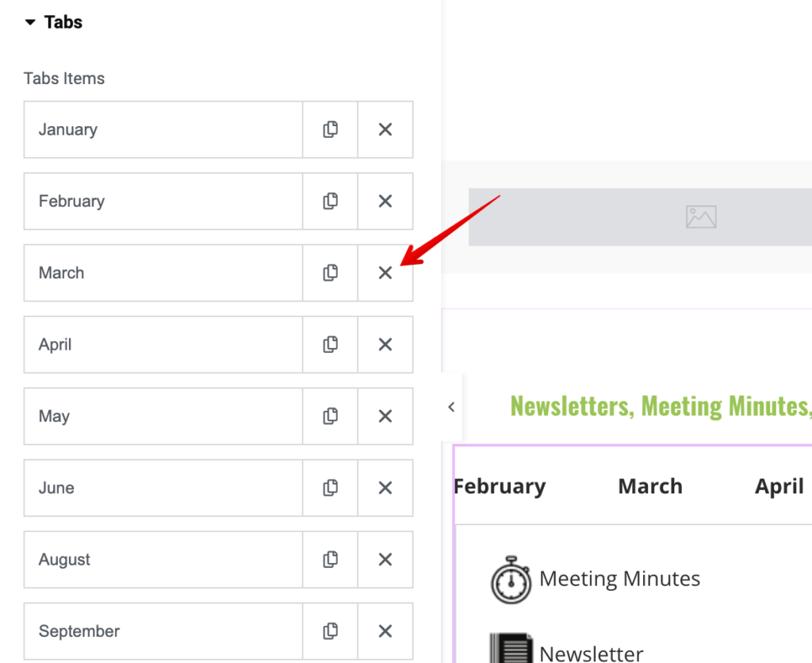Viewport: 812px width, 663px height.
Task: Hide the editor panel with chevron
Action: [451, 407]
